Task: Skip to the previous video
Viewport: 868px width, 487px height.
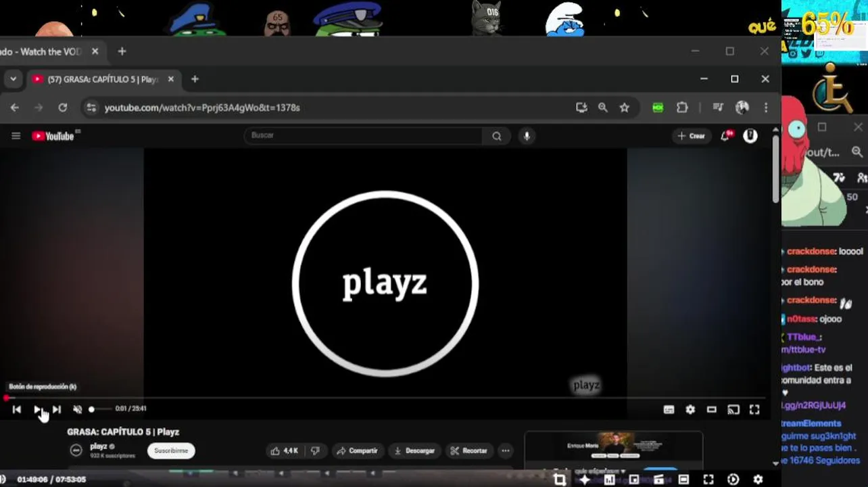Action: pos(17,409)
